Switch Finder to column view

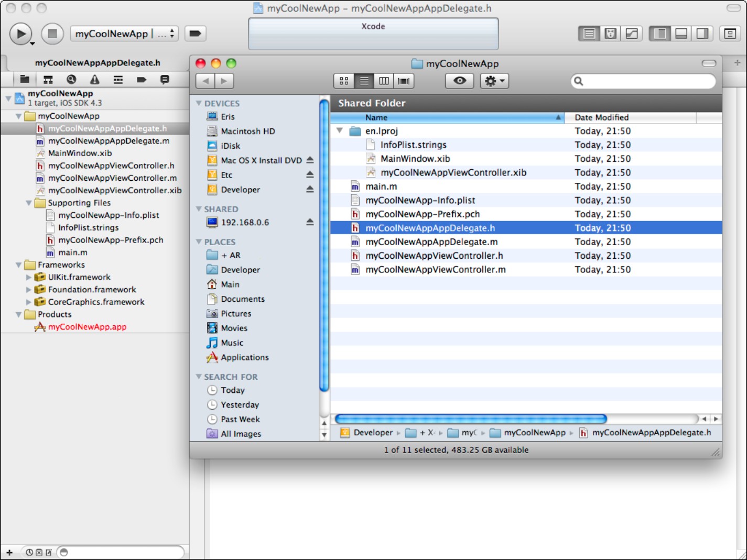[x=384, y=81]
